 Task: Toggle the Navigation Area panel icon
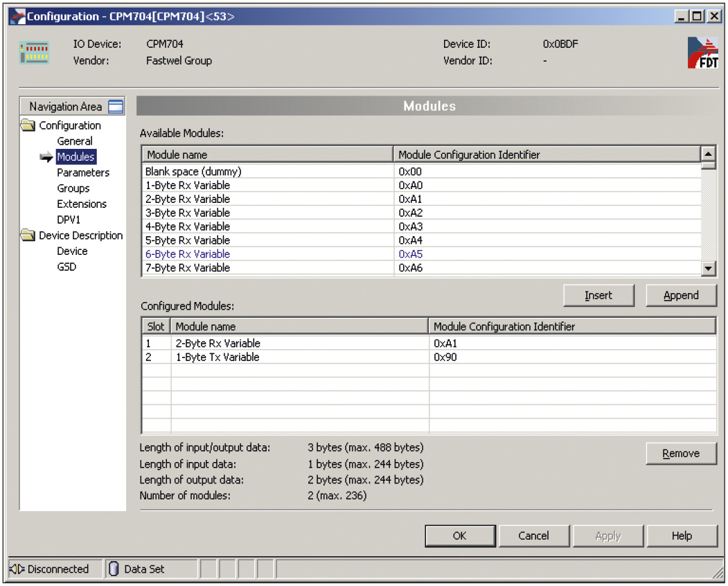tap(116, 107)
